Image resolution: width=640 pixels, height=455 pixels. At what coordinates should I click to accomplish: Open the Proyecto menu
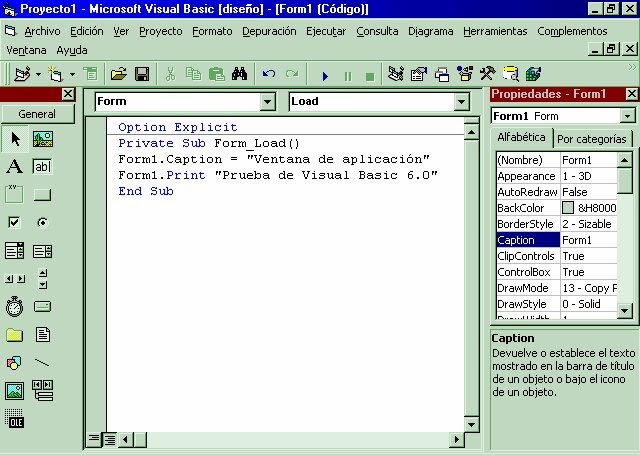pyautogui.click(x=161, y=31)
